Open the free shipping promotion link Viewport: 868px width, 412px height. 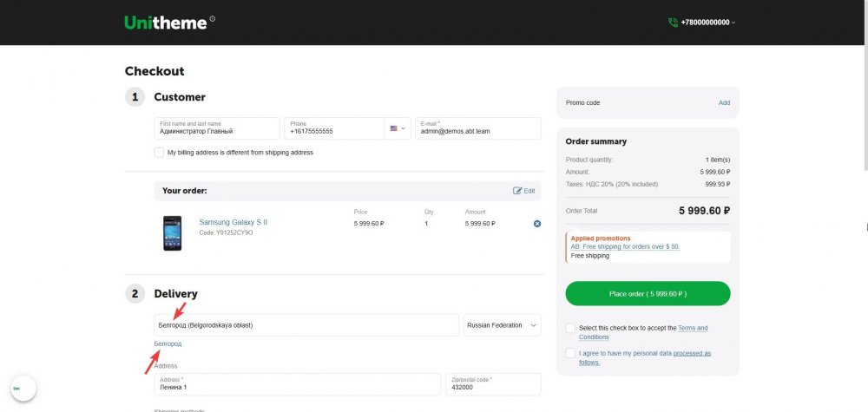pos(625,246)
